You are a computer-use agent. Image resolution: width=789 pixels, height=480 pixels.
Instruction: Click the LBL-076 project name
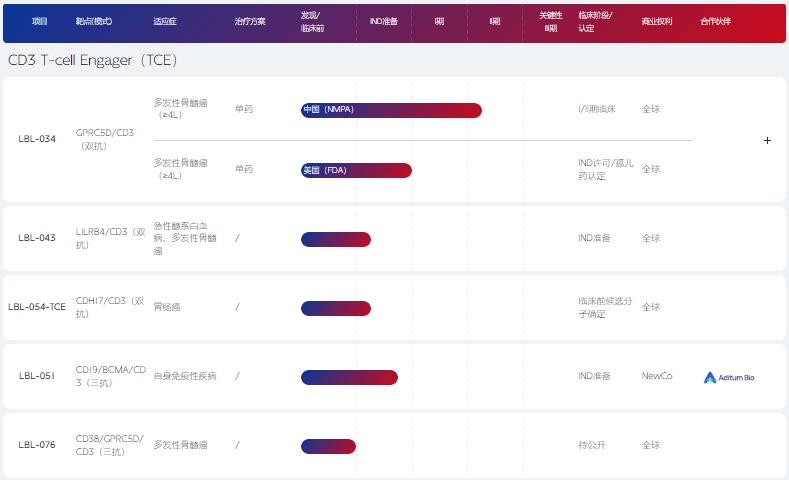37,445
